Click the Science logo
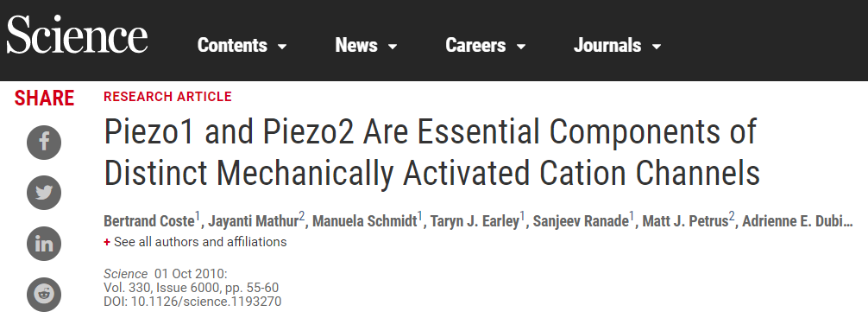Image resolution: width=868 pixels, height=318 pixels. pos(77,35)
